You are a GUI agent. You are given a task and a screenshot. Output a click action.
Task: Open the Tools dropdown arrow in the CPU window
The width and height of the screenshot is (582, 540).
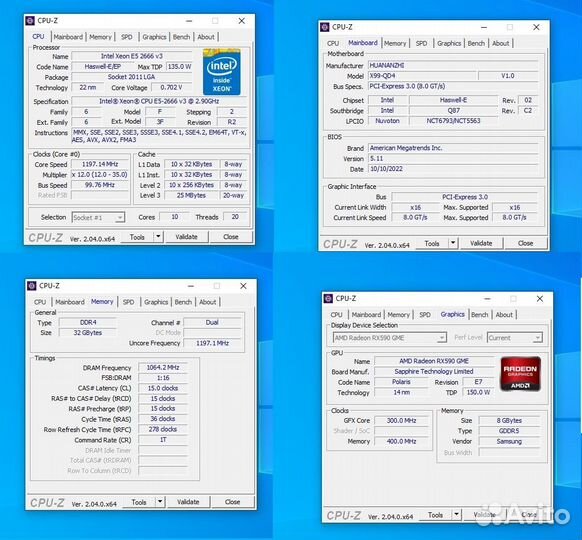(x=158, y=236)
